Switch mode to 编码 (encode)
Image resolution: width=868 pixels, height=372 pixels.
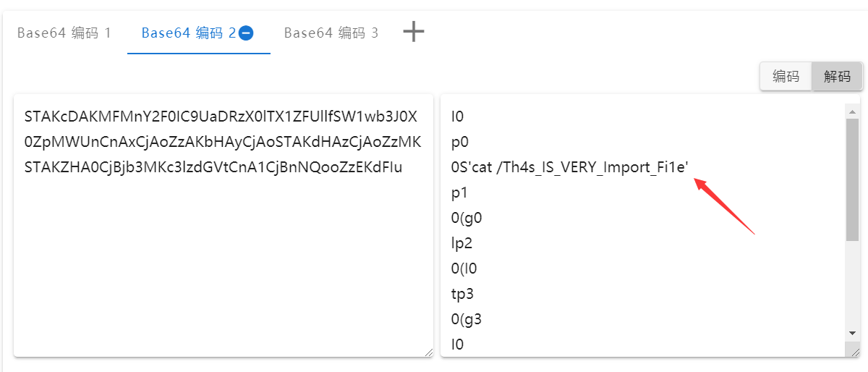click(x=786, y=77)
